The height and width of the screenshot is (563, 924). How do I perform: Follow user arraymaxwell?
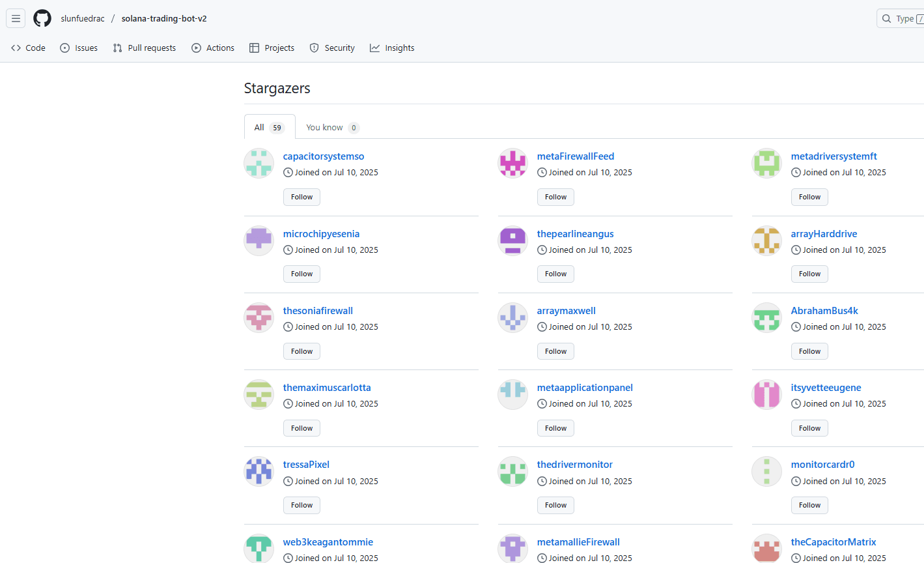point(556,351)
